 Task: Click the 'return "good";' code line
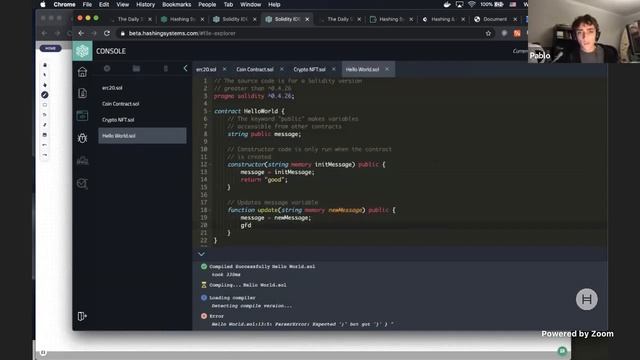tap(264, 180)
